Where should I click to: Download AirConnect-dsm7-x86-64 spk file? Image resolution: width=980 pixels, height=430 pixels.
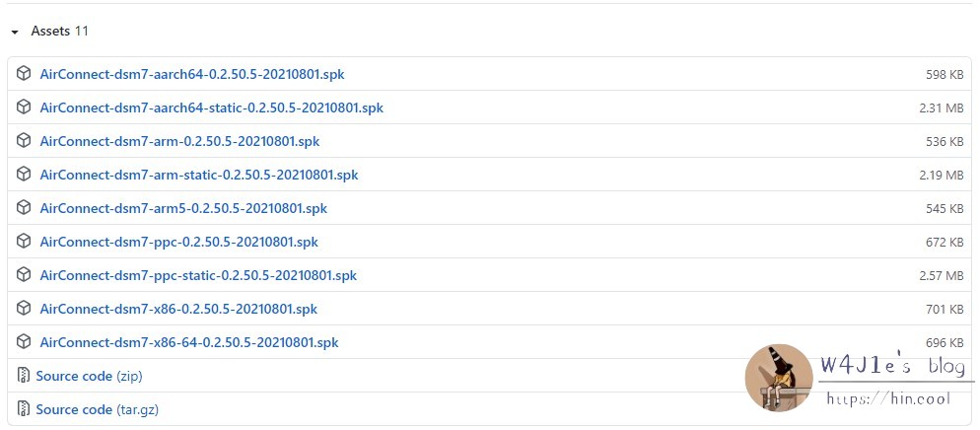[188, 342]
